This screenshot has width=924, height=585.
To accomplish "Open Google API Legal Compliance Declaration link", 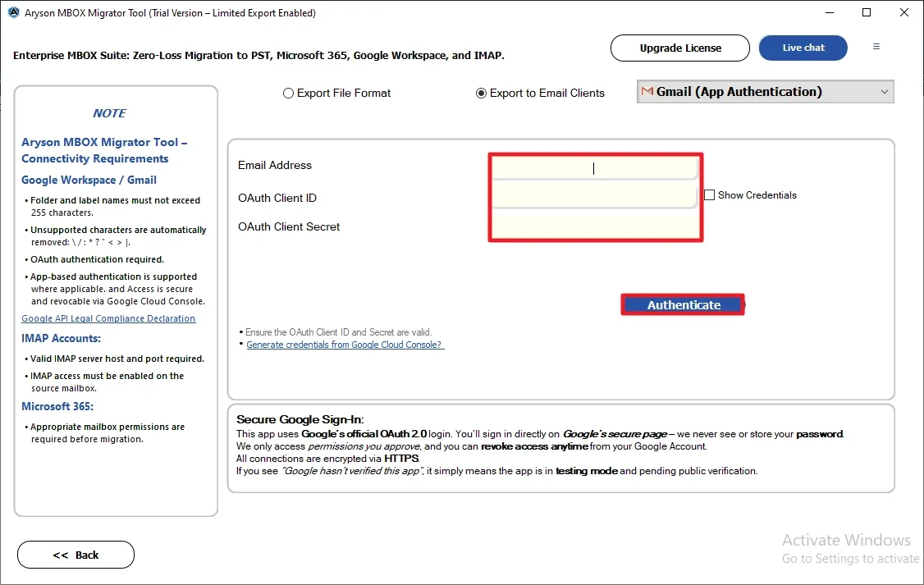I will click(x=108, y=318).
